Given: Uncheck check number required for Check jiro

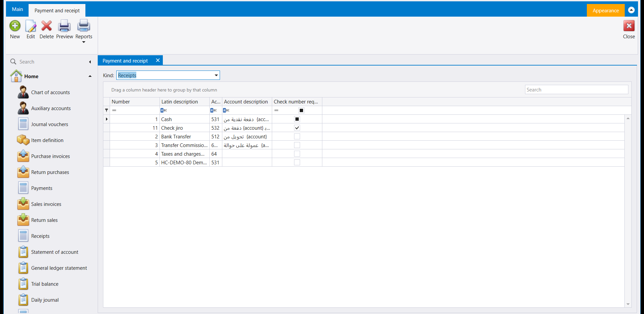Looking at the screenshot, I should tap(297, 128).
